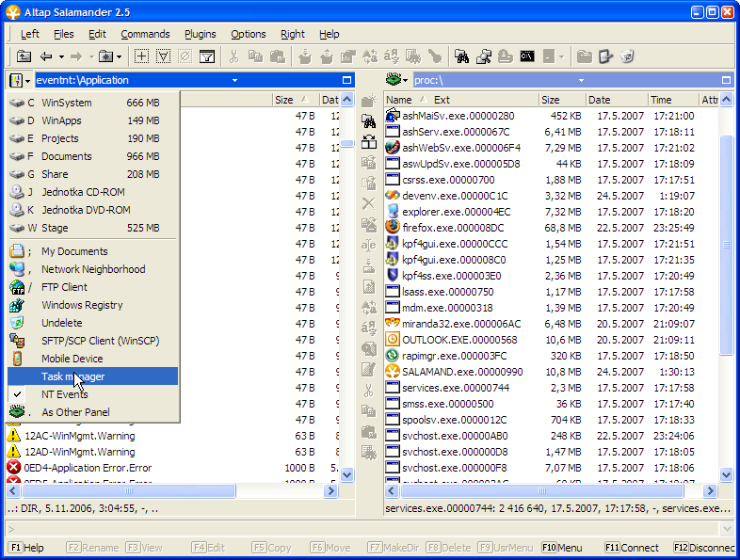The width and height of the screenshot is (740, 560).
Task: Select As Other Panel entry
Action: pos(93,412)
